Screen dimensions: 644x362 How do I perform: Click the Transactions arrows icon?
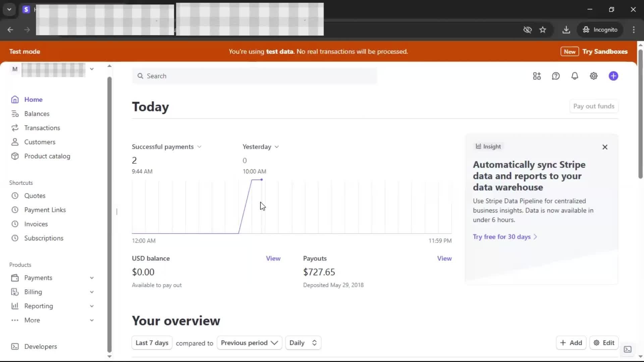(15, 128)
